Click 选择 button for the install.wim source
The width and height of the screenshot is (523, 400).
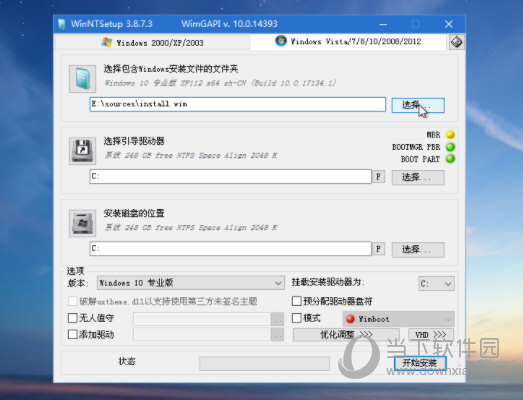(x=418, y=105)
